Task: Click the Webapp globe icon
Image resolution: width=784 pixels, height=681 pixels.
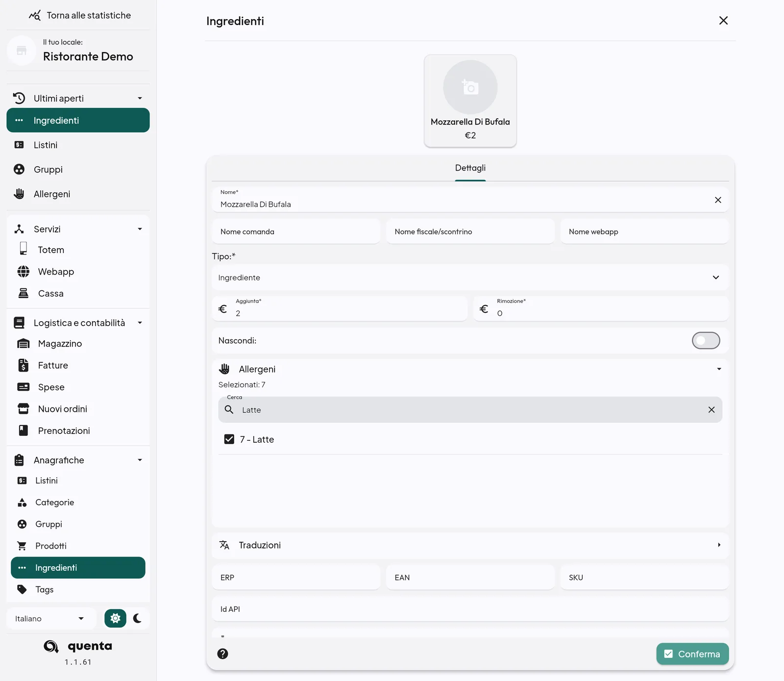Action: (x=23, y=271)
